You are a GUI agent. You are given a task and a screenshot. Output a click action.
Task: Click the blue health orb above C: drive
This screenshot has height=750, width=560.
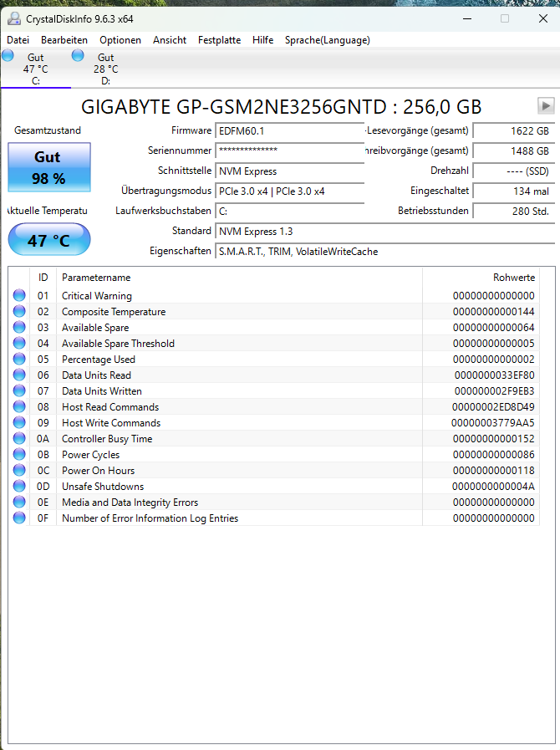click(8, 55)
